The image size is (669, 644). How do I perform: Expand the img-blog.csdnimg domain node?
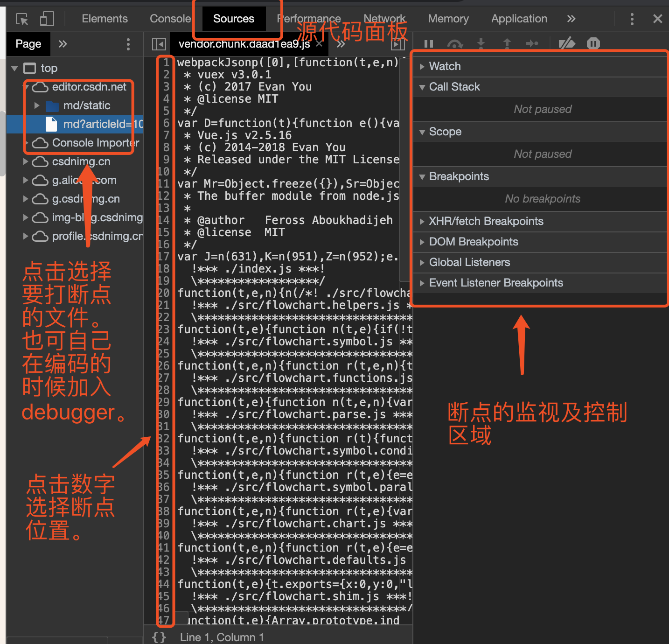coord(26,217)
